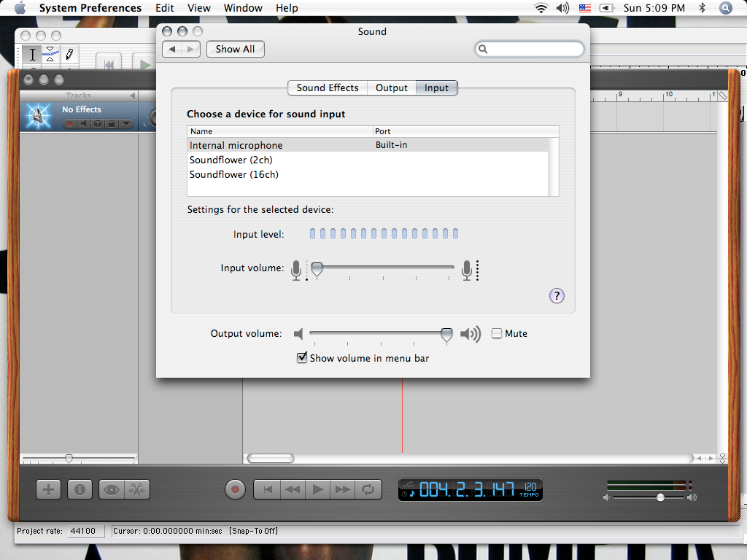Image resolution: width=747 pixels, height=560 pixels.
Task: Uncheck Show volume in menu bar
Action: pyautogui.click(x=302, y=357)
